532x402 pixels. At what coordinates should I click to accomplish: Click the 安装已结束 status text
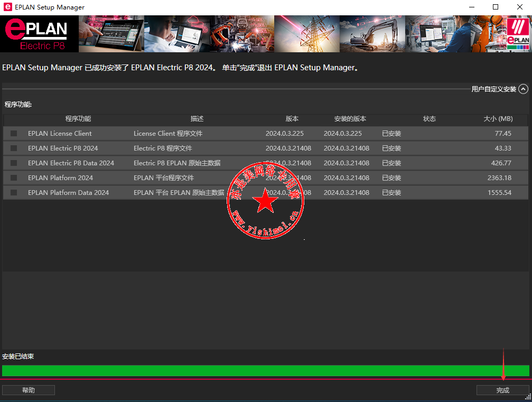tap(18, 356)
